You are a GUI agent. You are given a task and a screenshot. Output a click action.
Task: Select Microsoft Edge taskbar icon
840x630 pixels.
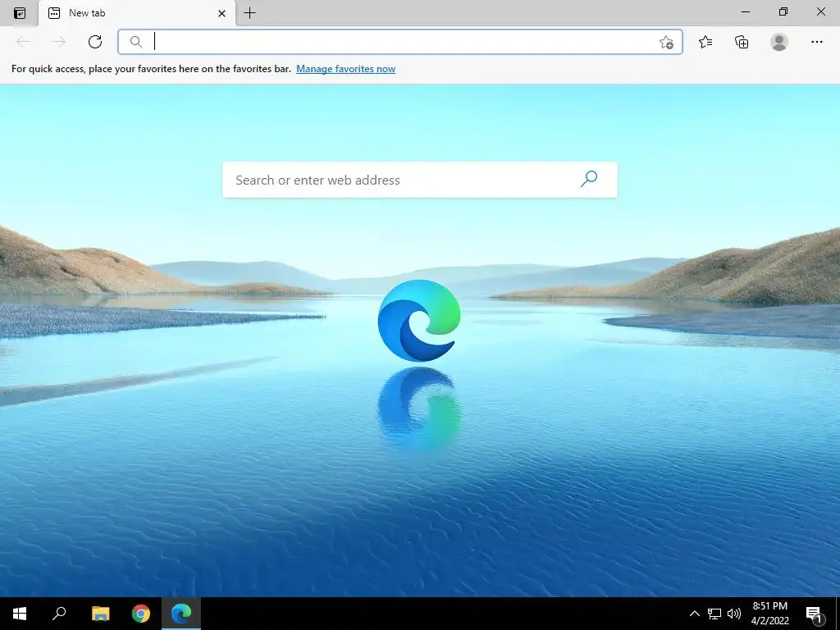[x=181, y=614]
